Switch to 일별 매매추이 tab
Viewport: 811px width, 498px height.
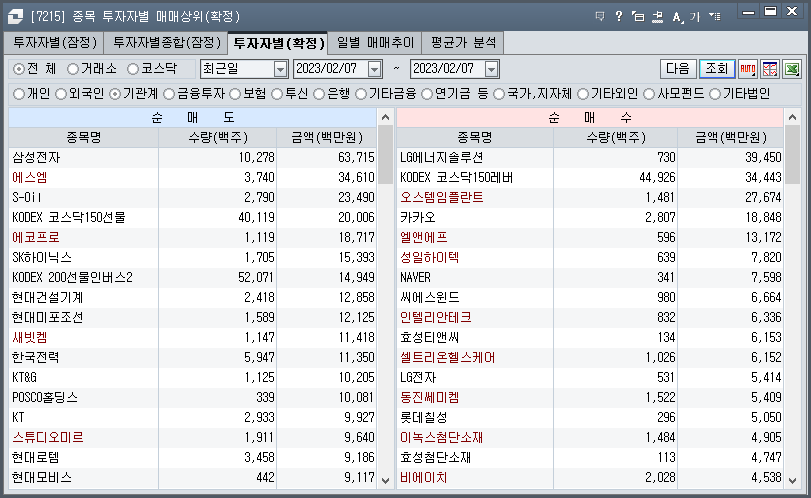point(375,43)
